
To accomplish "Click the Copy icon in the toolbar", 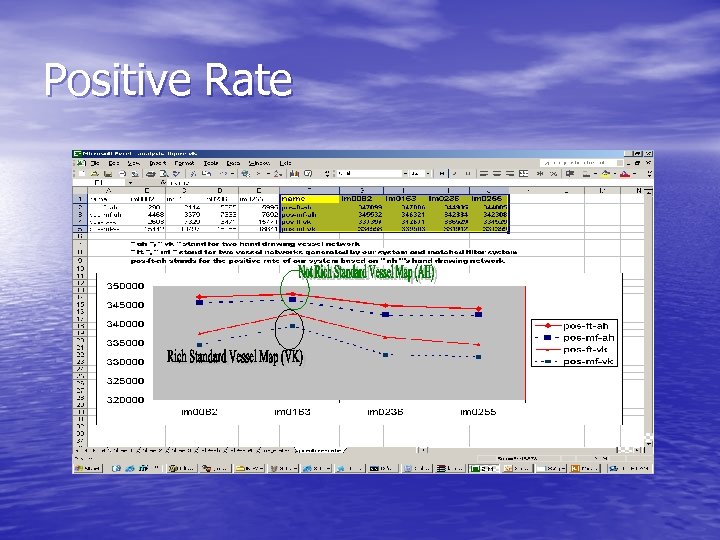I will pos(207,174).
